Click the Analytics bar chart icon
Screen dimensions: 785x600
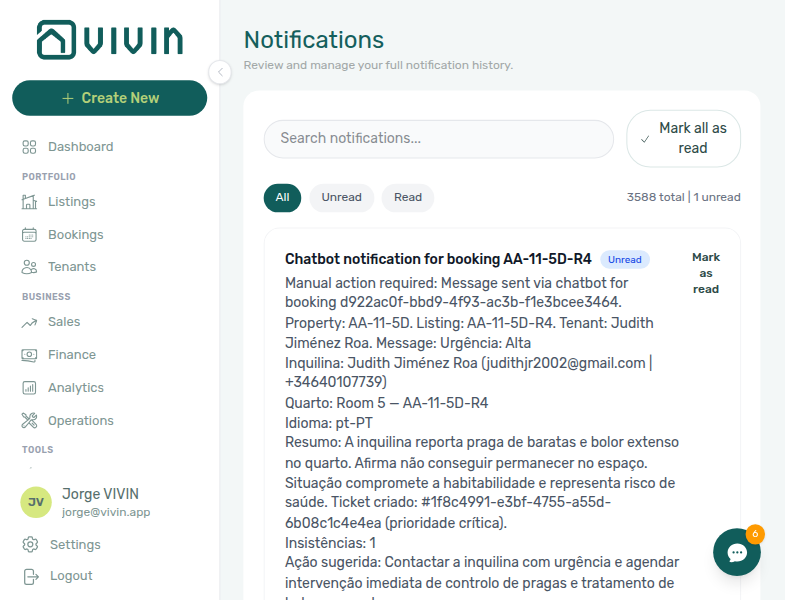tap(30, 388)
